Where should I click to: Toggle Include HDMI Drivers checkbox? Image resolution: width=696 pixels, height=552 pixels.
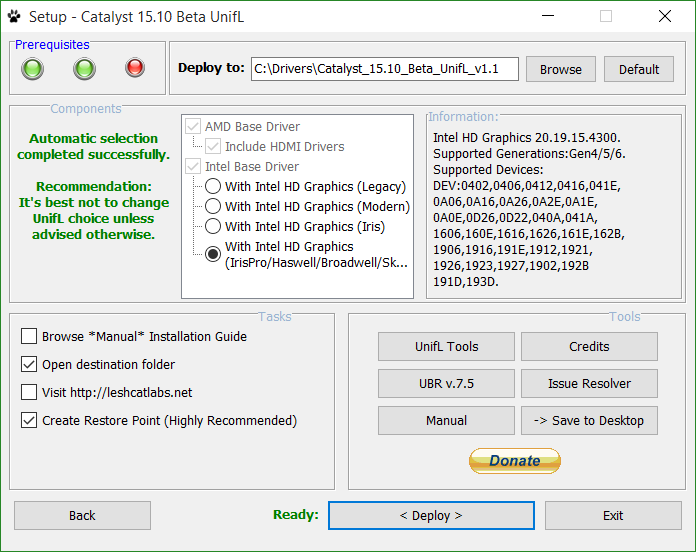click(213, 146)
